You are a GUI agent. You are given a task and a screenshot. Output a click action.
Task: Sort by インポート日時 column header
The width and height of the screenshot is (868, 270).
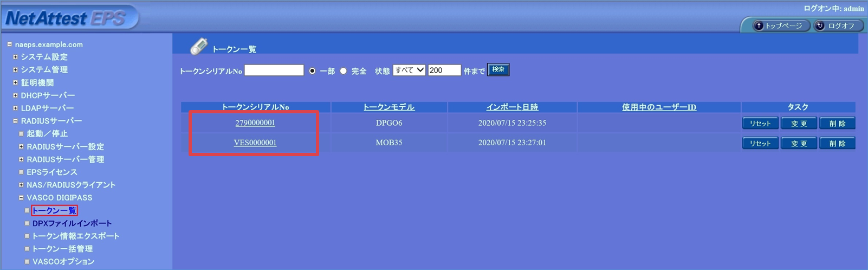(x=512, y=107)
